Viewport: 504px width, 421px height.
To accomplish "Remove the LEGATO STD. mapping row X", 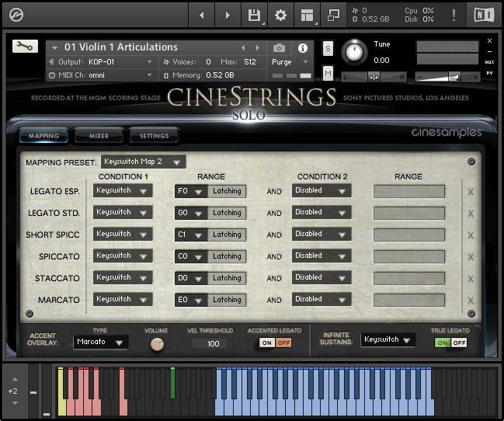I will 471,214.
